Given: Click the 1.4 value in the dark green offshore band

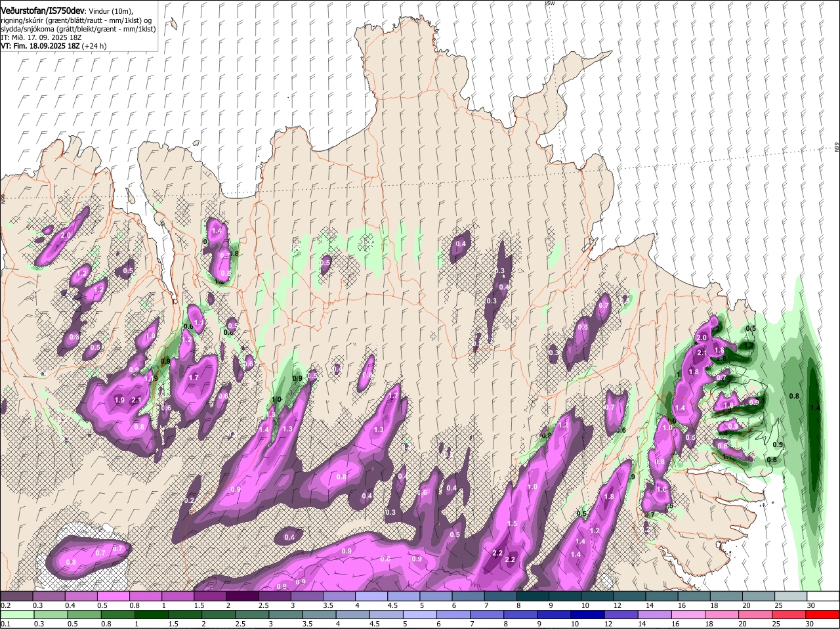Looking at the screenshot, I should 815,408.
